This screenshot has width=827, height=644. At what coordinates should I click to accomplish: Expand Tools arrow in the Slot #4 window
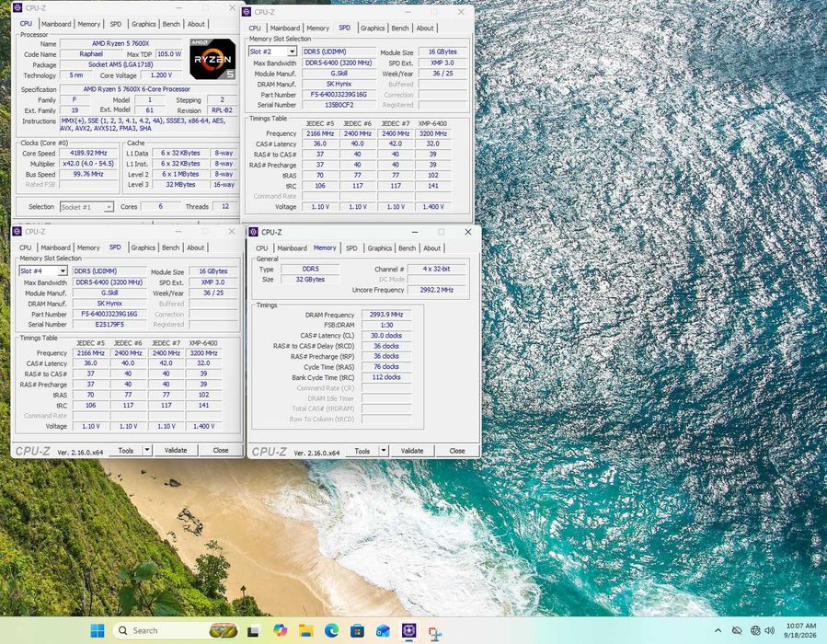(x=147, y=450)
